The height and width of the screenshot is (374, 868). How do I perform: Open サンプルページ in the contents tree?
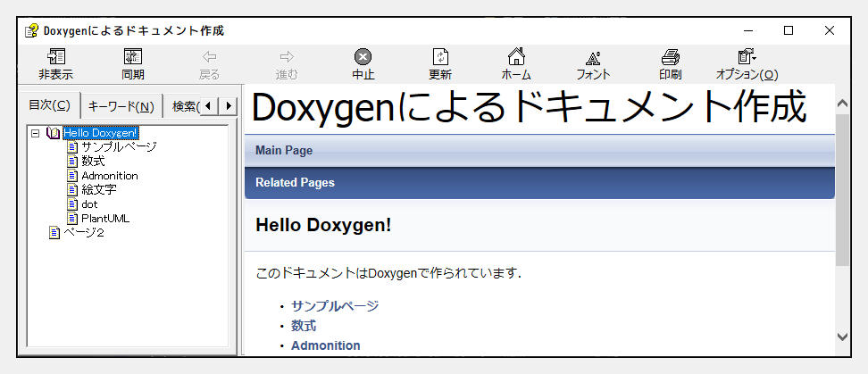coord(119,147)
